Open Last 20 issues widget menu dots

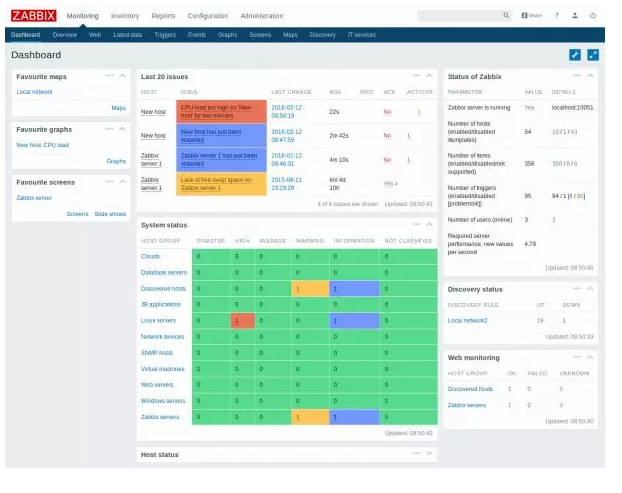[417, 75]
